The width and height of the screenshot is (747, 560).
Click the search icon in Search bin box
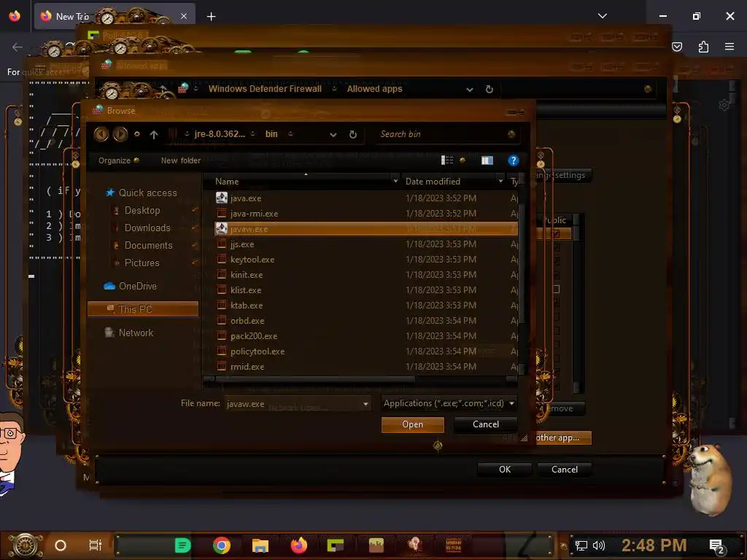[x=511, y=134]
